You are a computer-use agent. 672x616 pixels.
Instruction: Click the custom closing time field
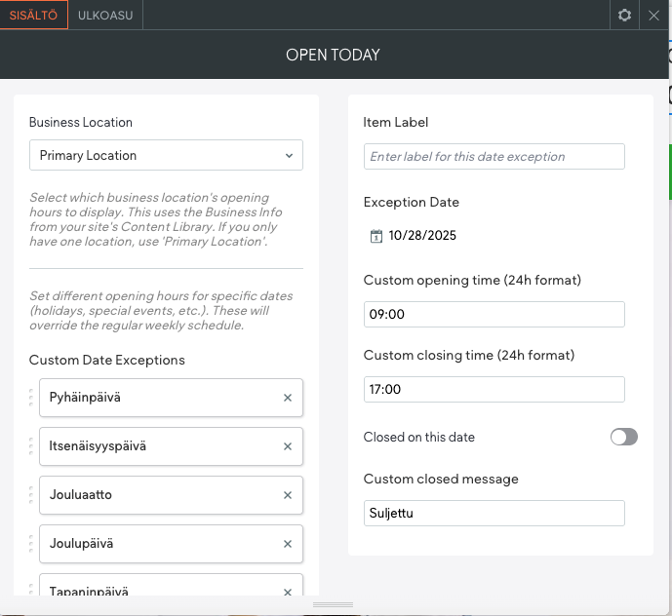click(x=494, y=389)
